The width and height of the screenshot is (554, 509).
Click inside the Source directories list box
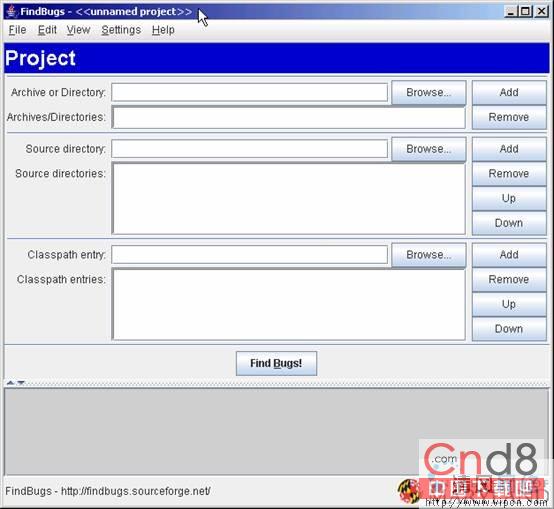(289, 199)
